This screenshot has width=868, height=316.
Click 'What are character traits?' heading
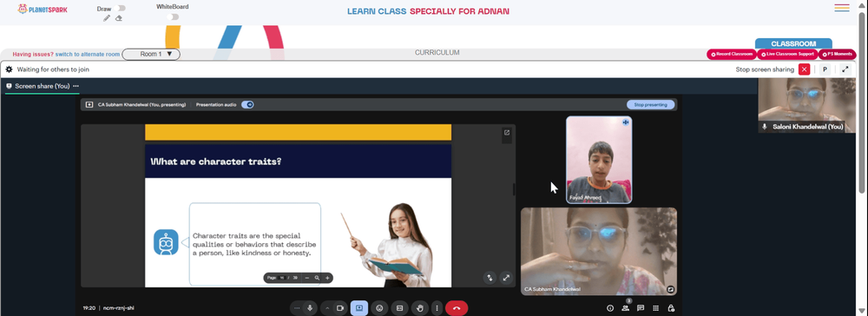pos(216,161)
